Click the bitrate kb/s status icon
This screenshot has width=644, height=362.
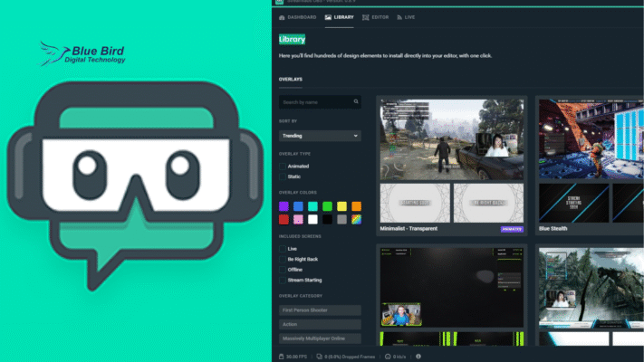tap(389, 356)
